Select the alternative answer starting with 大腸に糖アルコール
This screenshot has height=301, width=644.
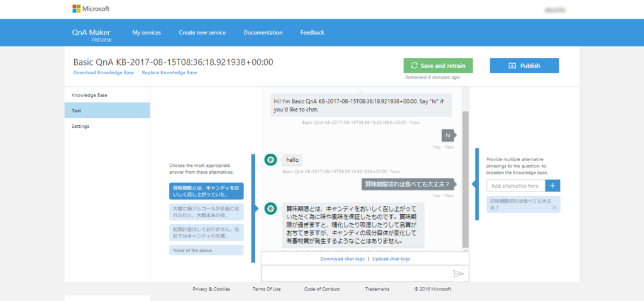coord(206,212)
